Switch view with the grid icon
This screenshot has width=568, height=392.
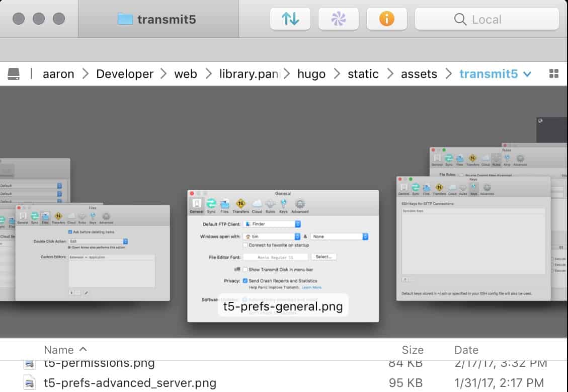(553, 74)
